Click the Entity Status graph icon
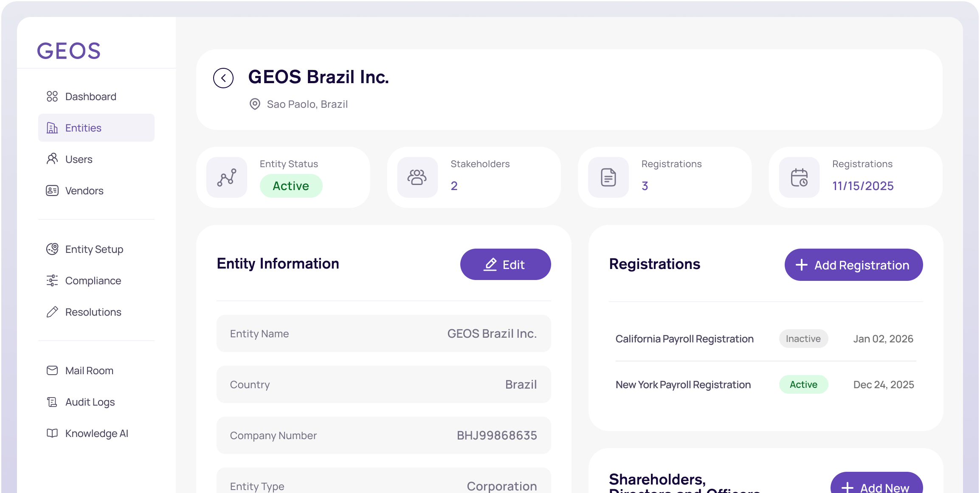Screen dimensions: 980x493 (227, 177)
